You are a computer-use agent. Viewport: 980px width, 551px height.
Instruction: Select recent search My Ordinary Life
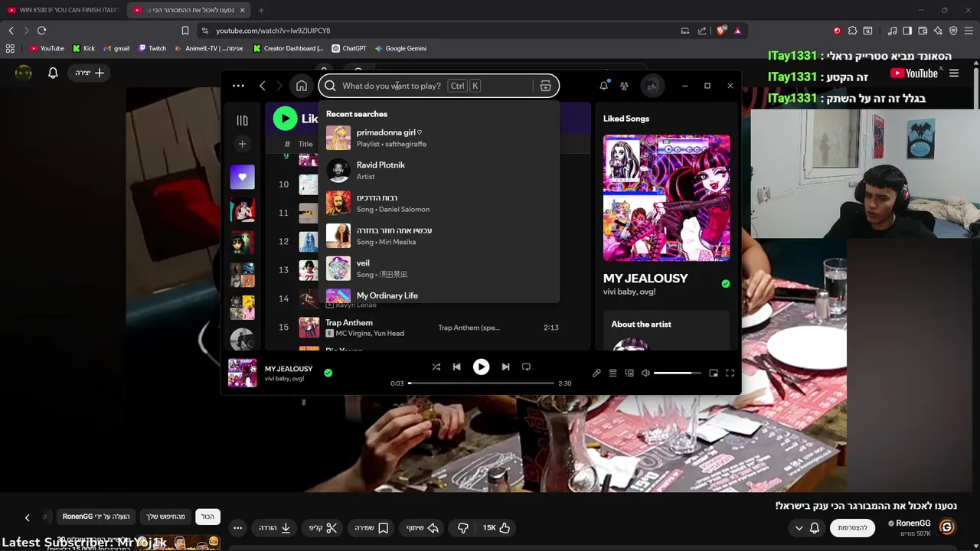click(x=439, y=295)
